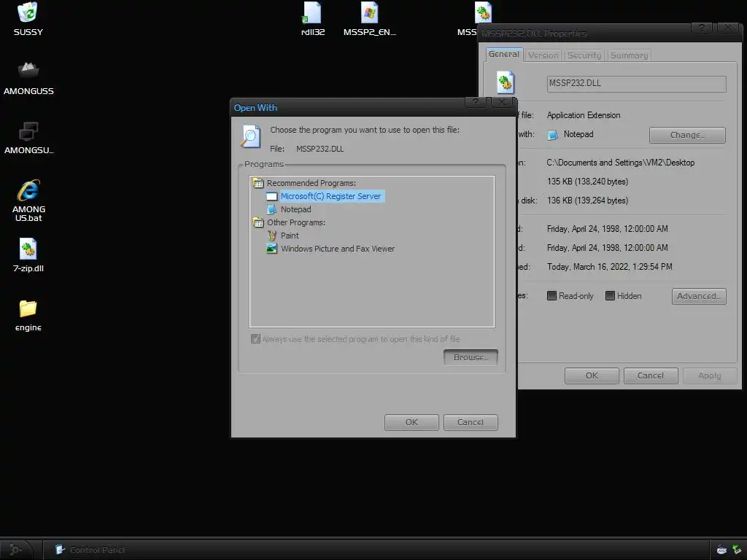Select the AMONGUSS desktop icon
The width and height of the screenshot is (747, 560).
28,71
